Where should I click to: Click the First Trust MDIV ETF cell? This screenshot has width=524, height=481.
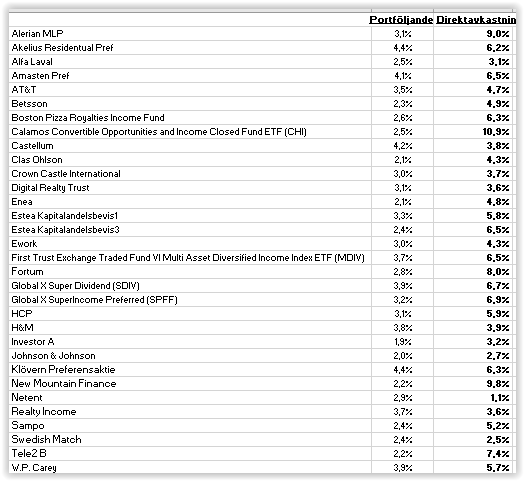coord(190,258)
